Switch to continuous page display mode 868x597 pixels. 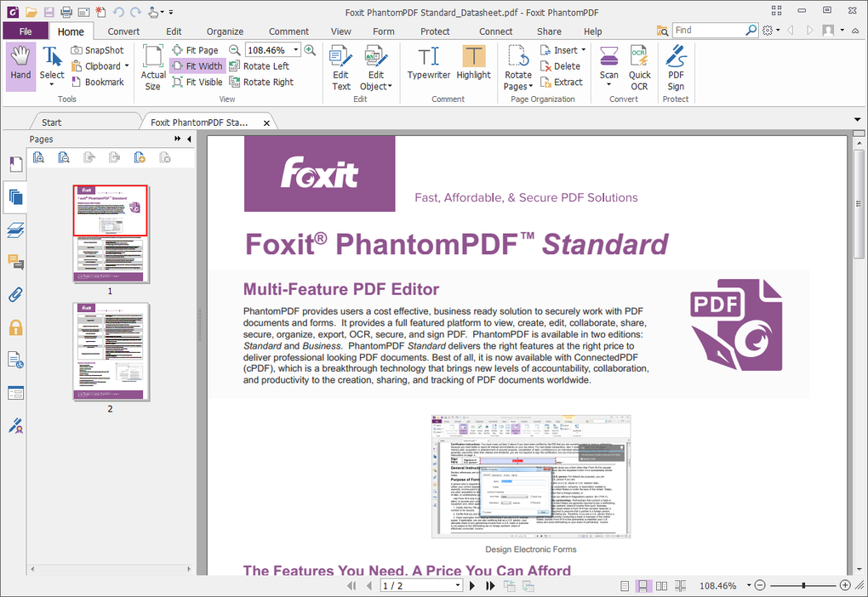(x=643, y=585)
